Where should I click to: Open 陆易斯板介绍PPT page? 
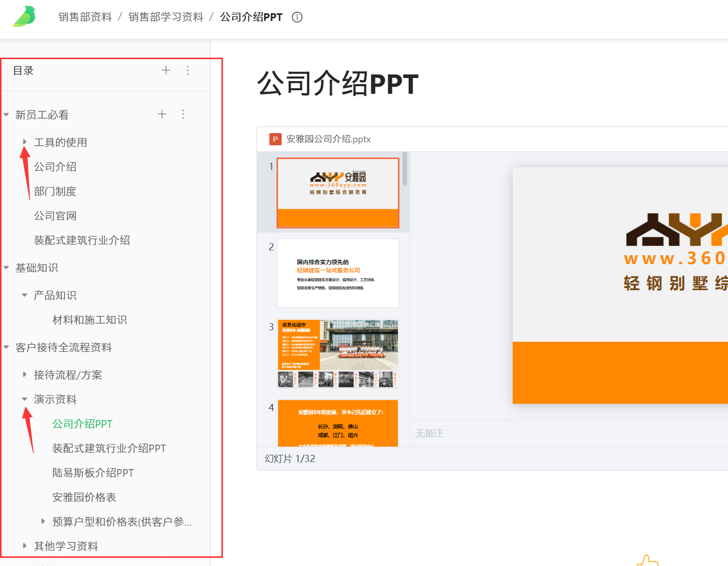point(93,473)
